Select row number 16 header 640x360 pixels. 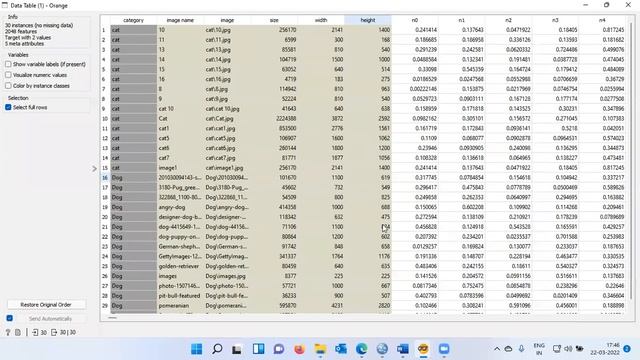pyautogui.click(x=105, y=178)
